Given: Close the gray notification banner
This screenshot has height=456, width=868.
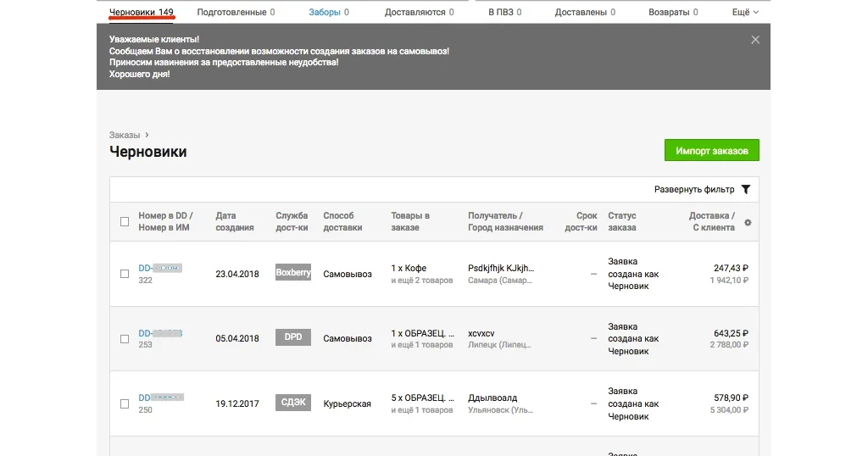Looking at the screenshot, I should (755, 40).
